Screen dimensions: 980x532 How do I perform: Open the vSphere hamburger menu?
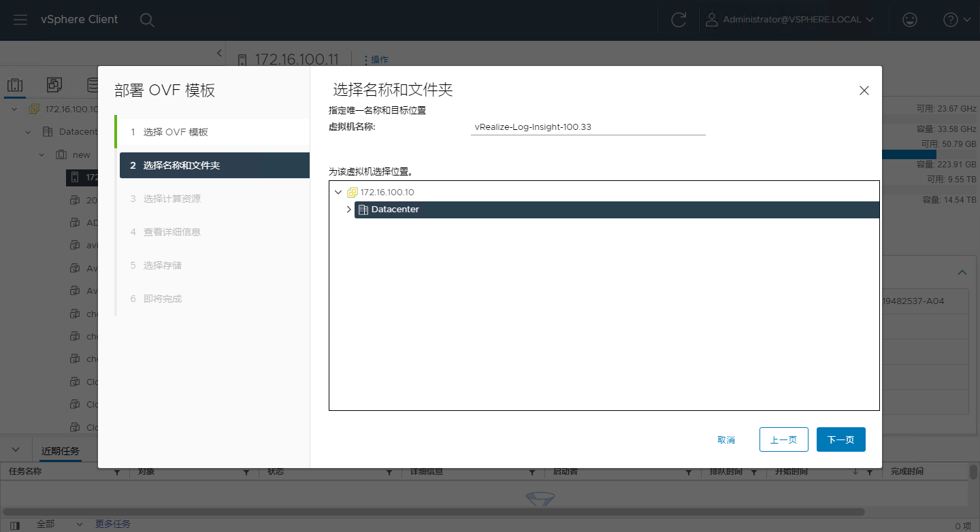point(20,20)
